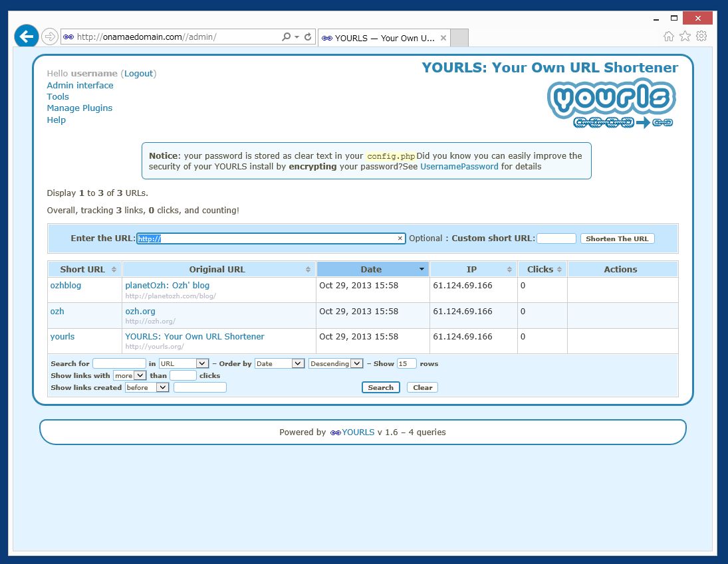
Task: Click the browser forward arrow button
Action: [x=50, y=37]
